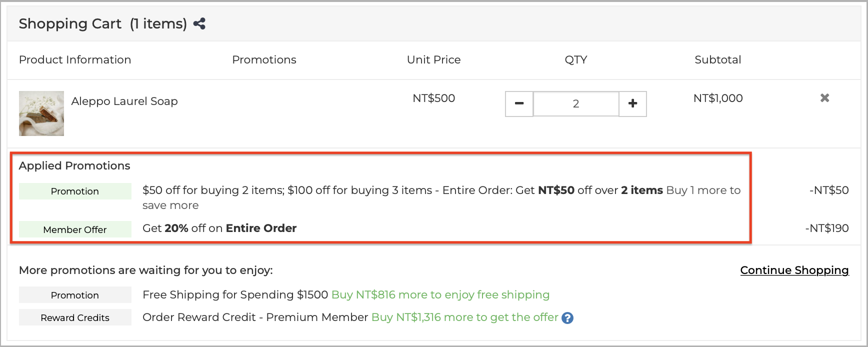The width and height of the screenshot is (868, 347).
Task: Click the Product Information column header
Action: (x=75, y=59)
